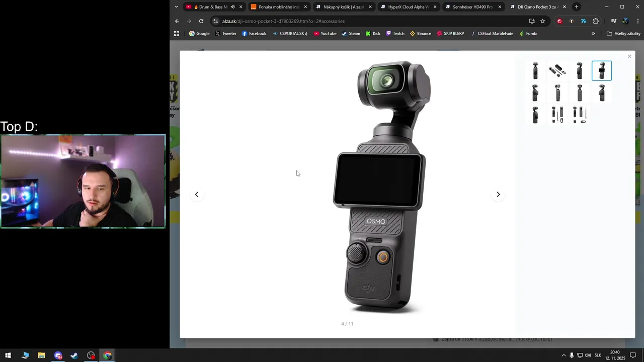The height and width of the screenshot is (362, 644).
Task: Open the media controls icon
Action: pyautogui.click(x=614, y=21)
